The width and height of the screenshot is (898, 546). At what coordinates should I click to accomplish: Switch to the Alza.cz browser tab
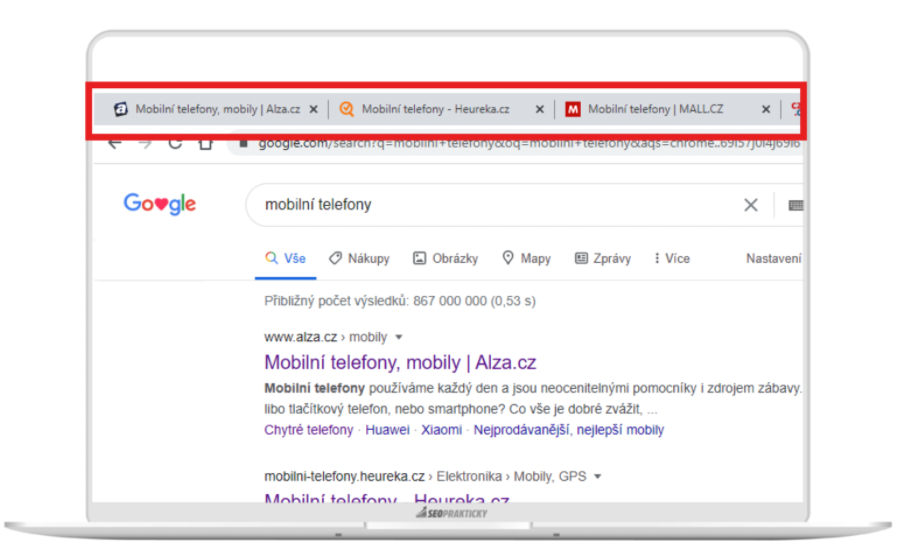(x=215, y=109)
